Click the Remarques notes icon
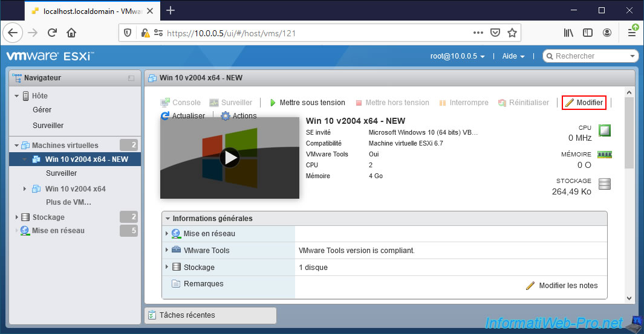644x334 pixels. (x=176, y=283)
